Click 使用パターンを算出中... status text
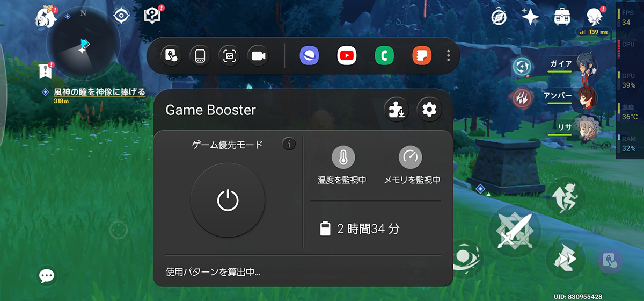The height and width of the screenshot is (301, 644). click(213, 273)
